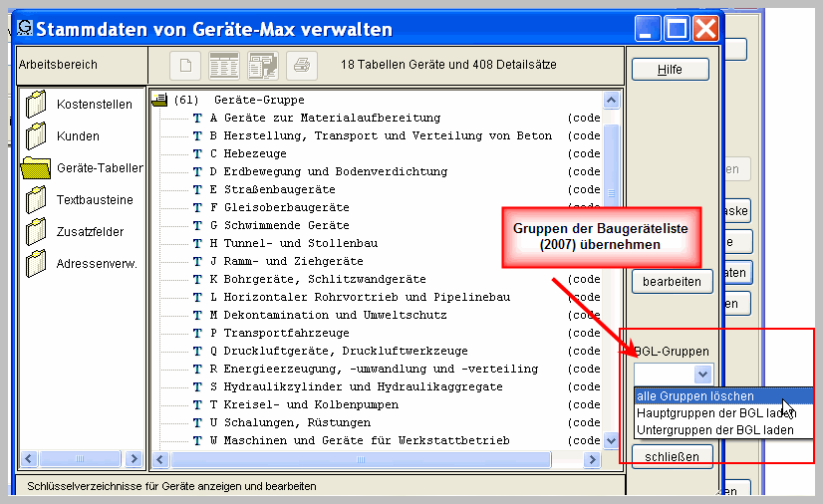823x504 pixels.
Task: Open the Adressenverw. folder icon
Action: (x=37, y=264)
